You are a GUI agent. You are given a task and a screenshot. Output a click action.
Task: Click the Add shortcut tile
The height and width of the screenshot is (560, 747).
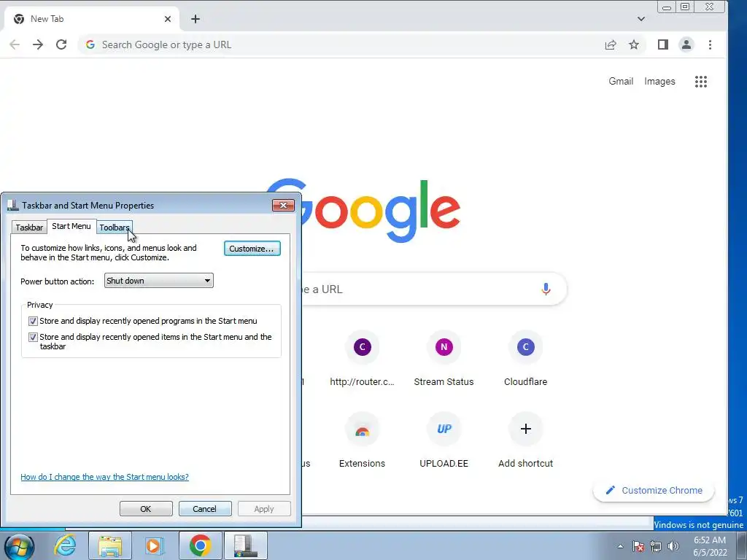[525, 440]
